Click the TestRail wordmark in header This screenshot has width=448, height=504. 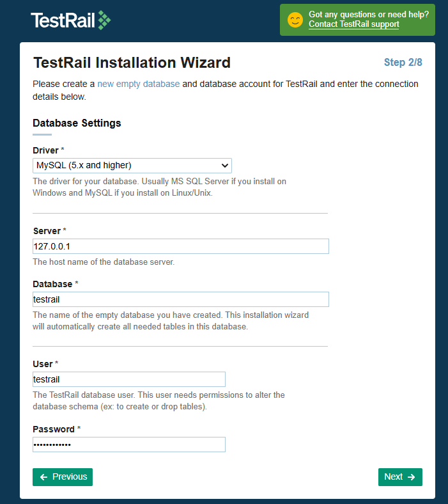(63, 20)
